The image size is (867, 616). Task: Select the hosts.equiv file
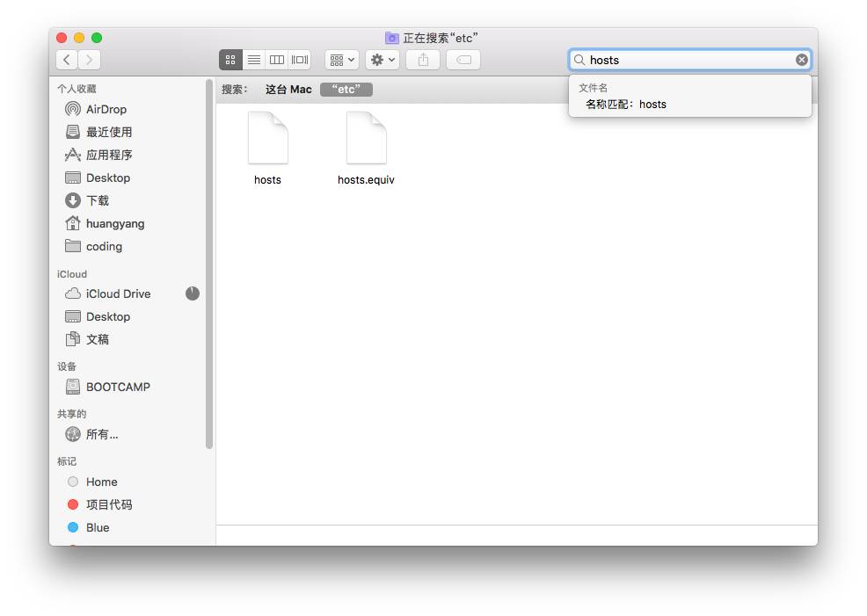pyautogui.click(x=366, y=139)
